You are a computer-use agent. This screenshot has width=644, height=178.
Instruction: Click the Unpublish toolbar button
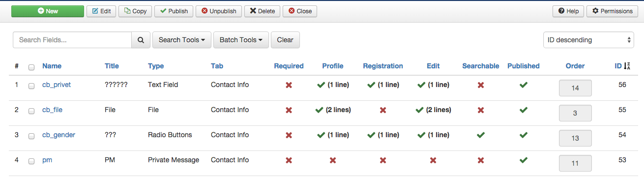(x=218, y=11)
